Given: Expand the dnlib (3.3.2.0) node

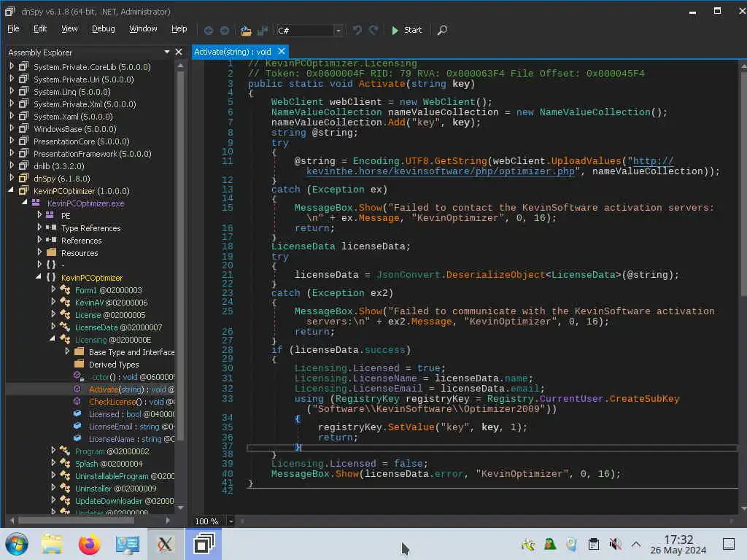Looking at the screenshot, I should click(x=12, y=166).
